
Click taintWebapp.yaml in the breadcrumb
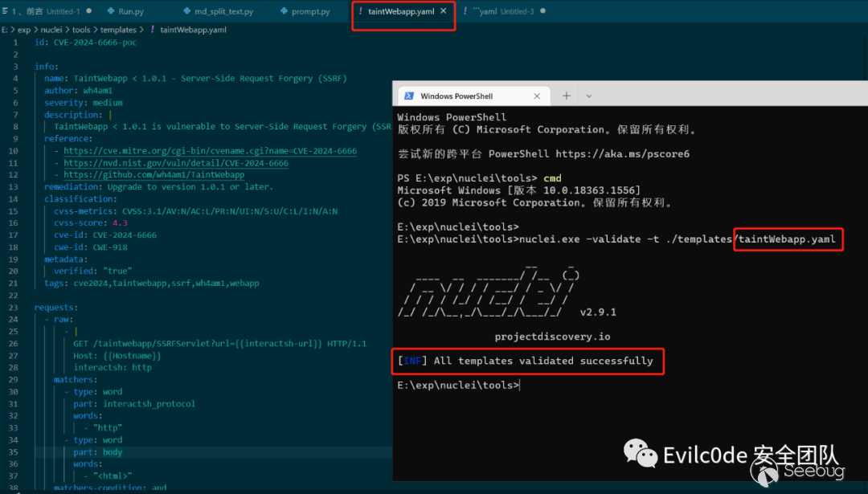(193, 30)
